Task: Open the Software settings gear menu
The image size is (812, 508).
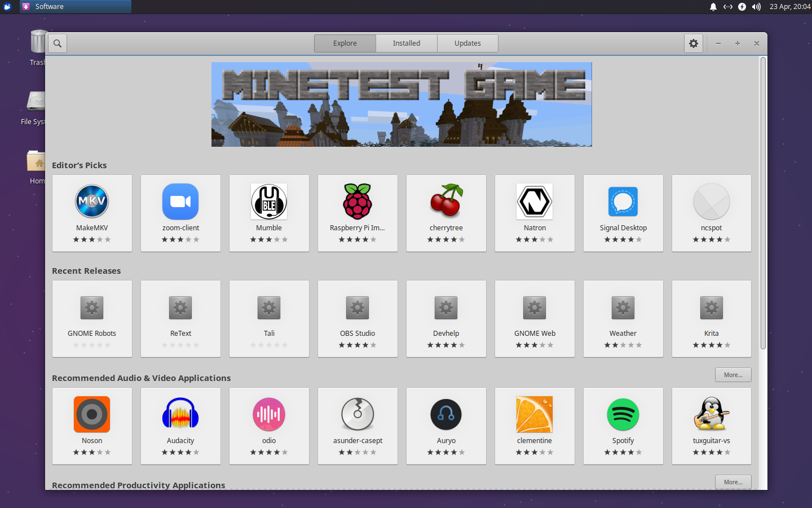Action: pyautogui.click(x=693, y=43)
